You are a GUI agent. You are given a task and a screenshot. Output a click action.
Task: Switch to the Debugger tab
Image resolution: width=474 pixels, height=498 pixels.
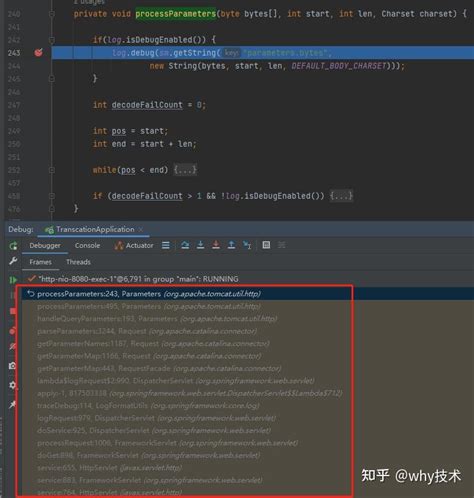coord(45,246)
